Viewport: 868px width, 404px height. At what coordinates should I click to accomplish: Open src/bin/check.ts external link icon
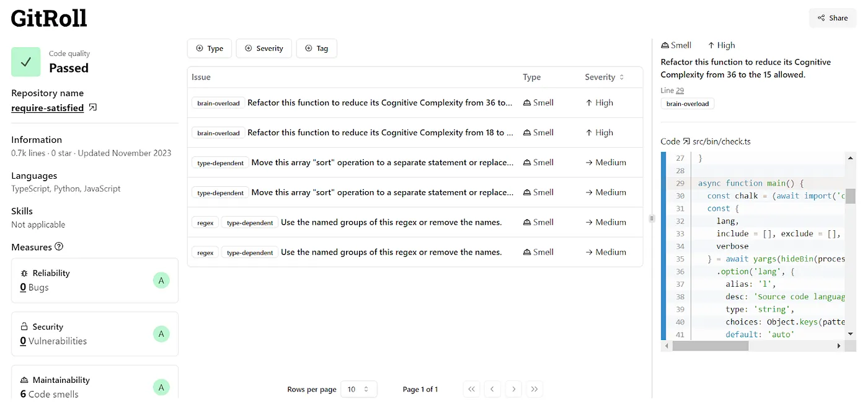(686, 141)
